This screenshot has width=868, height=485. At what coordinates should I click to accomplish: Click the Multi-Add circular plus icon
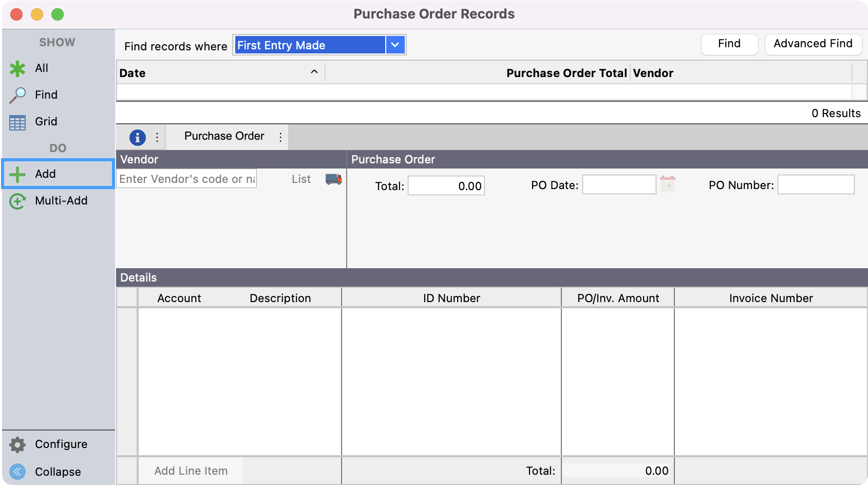(17, 201)
